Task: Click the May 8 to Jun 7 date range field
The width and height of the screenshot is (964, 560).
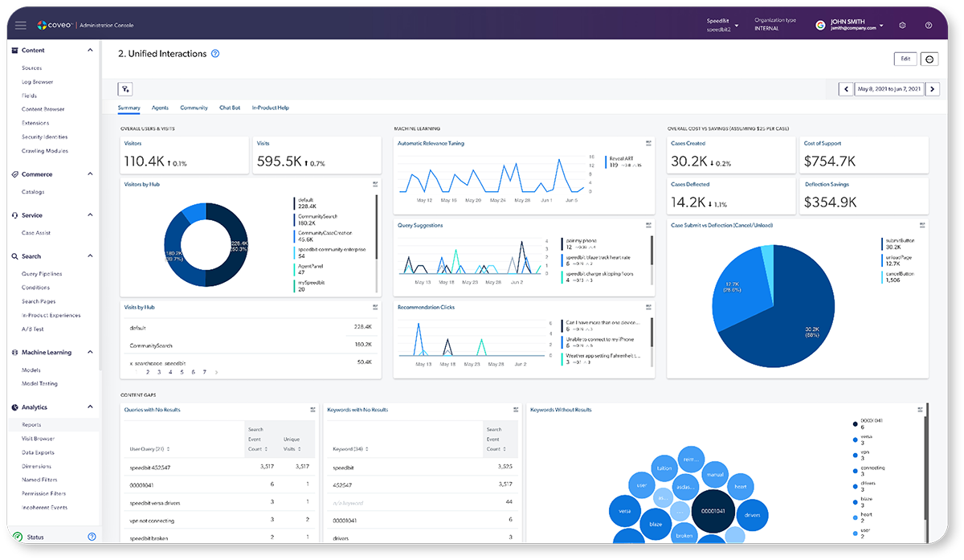Action: (x=888, y=88)
